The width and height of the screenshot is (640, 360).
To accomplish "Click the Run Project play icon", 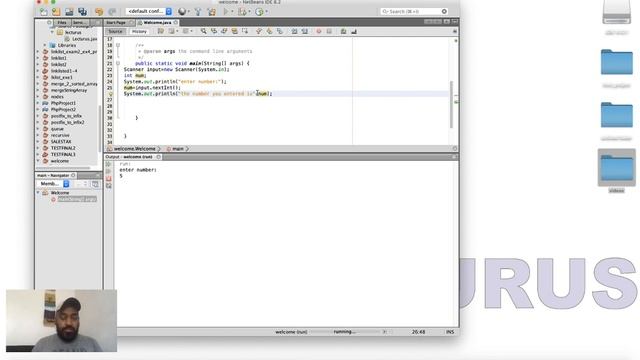I will (226, 11).
